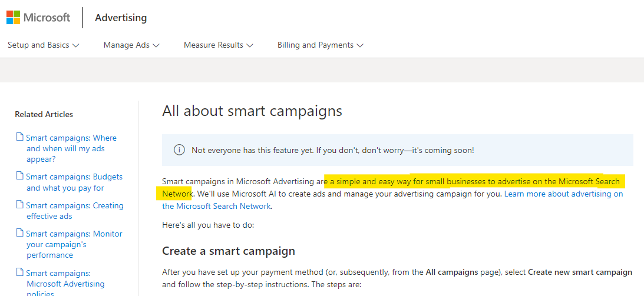The height and width of the screenshot is (296, 644).
Task: Expand the Manage Ads chevron
Action: pos(156,45)
